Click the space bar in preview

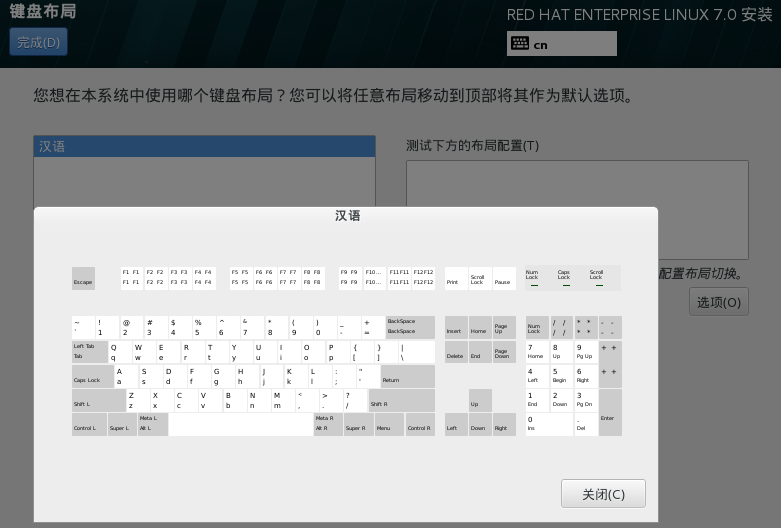point(241,424)
